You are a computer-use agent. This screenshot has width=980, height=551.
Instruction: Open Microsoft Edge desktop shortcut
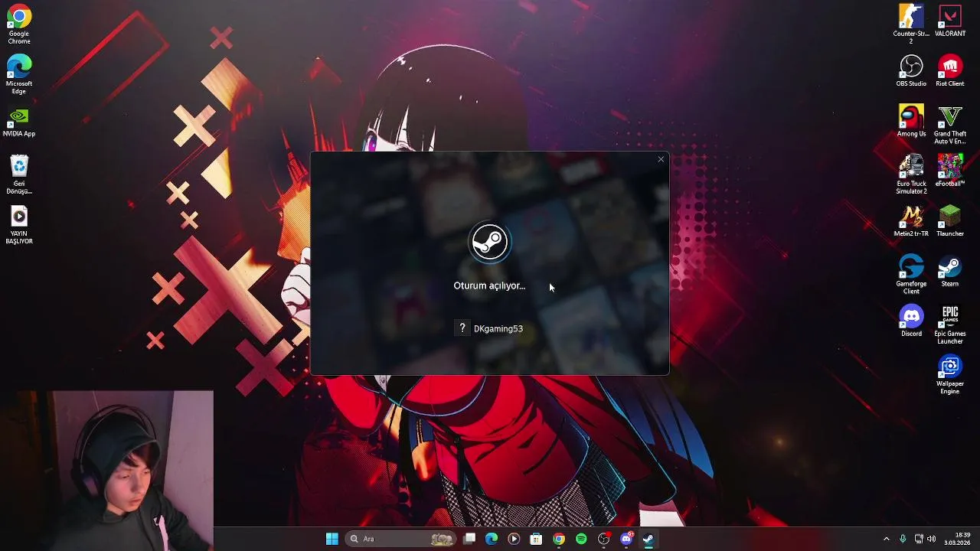[19, 74]
